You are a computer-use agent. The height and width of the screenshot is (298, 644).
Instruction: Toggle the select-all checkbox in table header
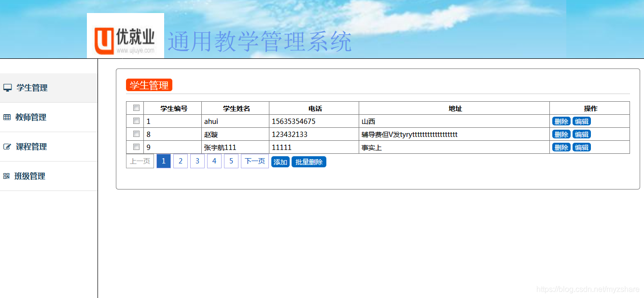(136, 108)
